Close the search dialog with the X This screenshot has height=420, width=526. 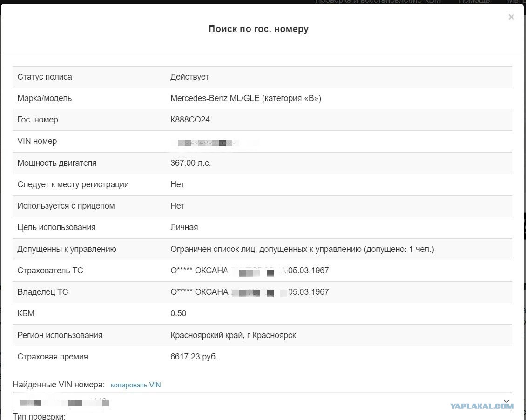click(511, 17)
